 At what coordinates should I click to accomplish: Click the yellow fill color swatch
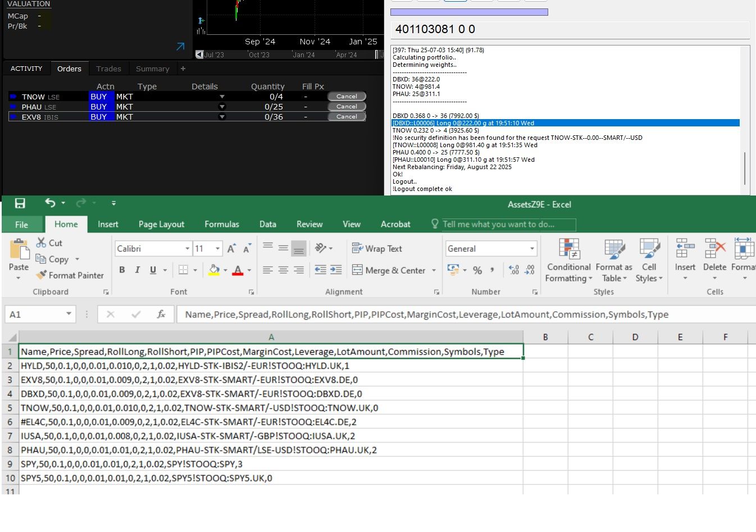(213, 270)
